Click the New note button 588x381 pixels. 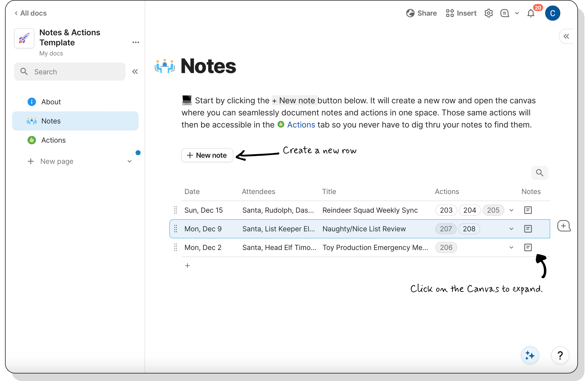pos(207,155)
